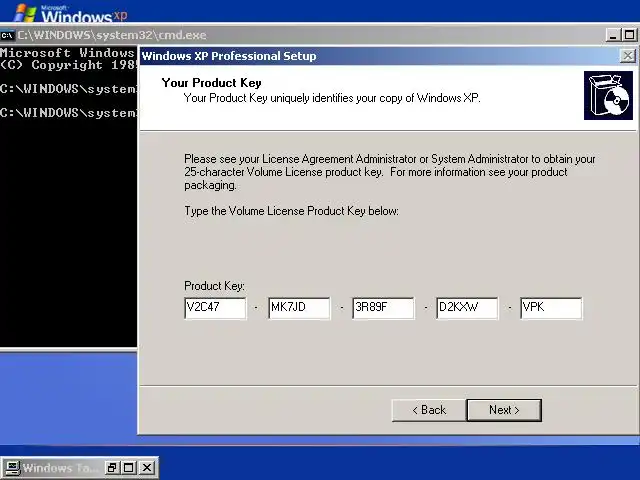
Task: Click 'Type the Volume License Product Key below' text
Action: [291, 211]
